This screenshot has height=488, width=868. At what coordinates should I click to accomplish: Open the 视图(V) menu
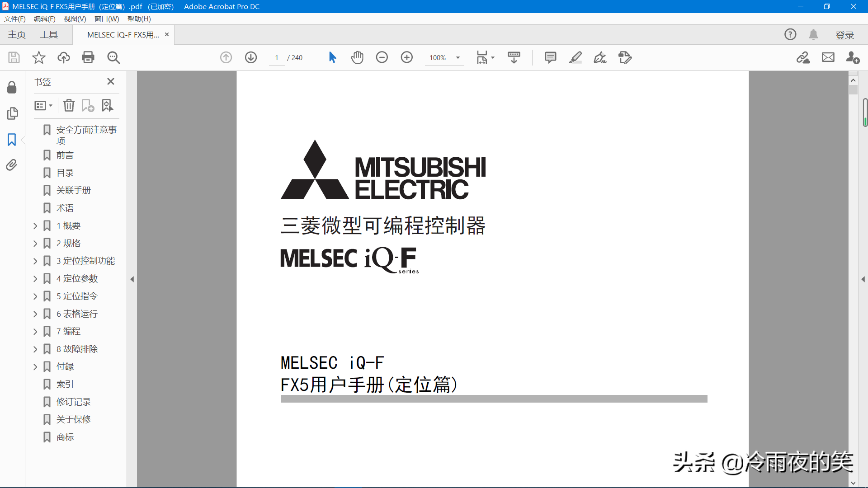coord(75,19)
